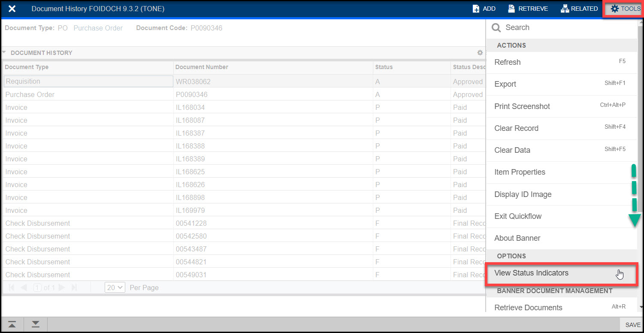The height and width of the screenshot is (333, 644).
Task: Open the RELATED menu
Action: click(x=579, y=9)
